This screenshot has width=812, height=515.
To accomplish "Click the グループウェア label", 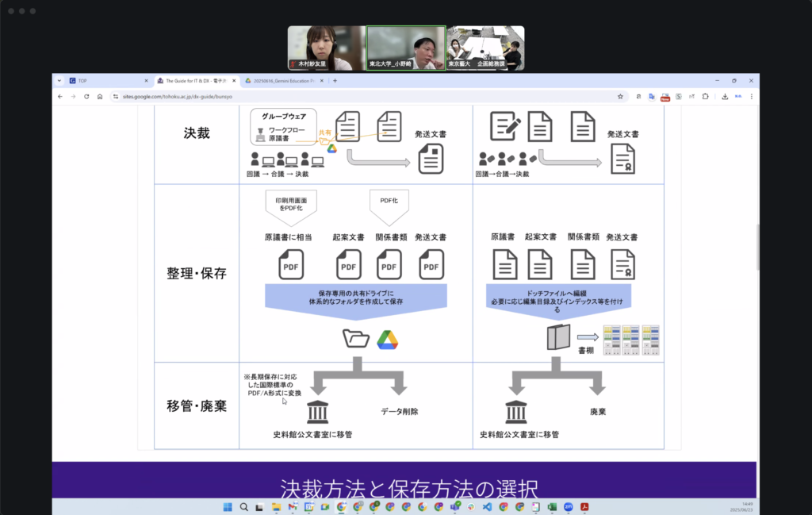I will tap(284, 117).
